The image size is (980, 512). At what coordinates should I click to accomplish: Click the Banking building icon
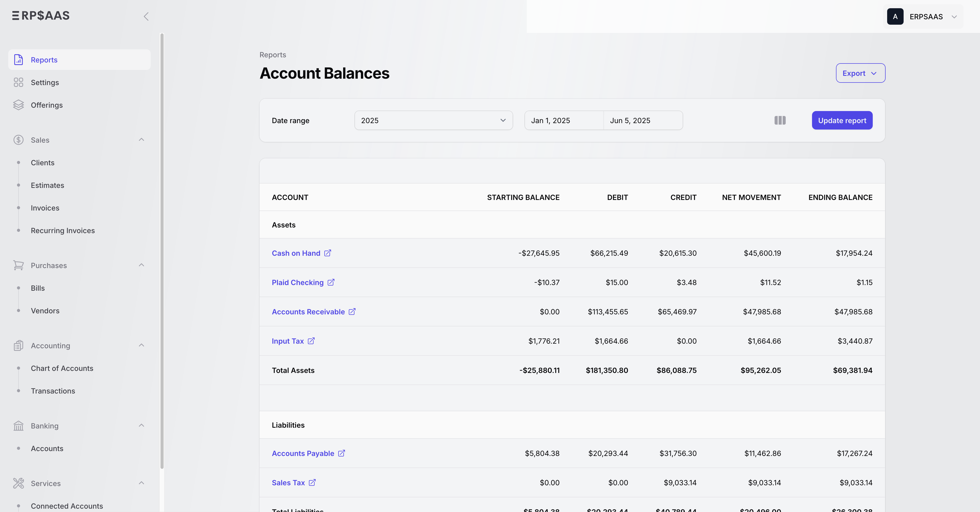click(x=18, y=426)
